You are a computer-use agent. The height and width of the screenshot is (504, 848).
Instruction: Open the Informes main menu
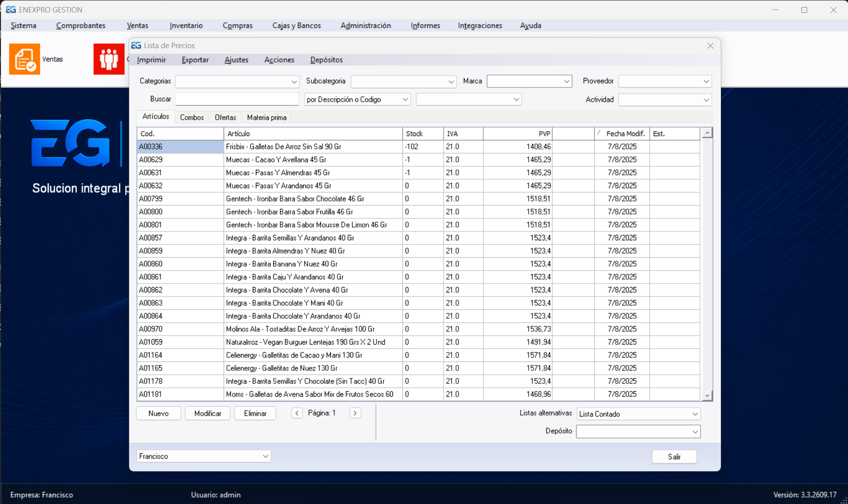425,26
